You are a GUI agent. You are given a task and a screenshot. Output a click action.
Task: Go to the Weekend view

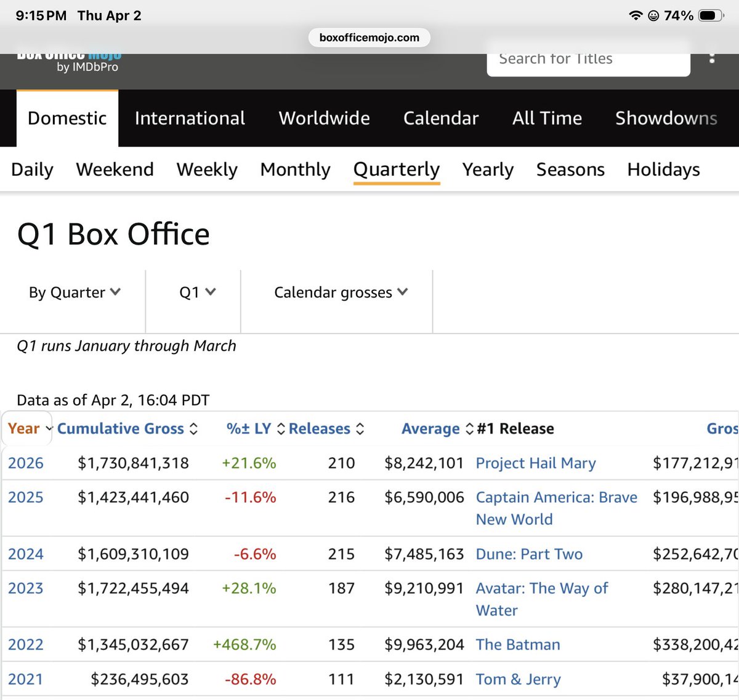point(115,169)
